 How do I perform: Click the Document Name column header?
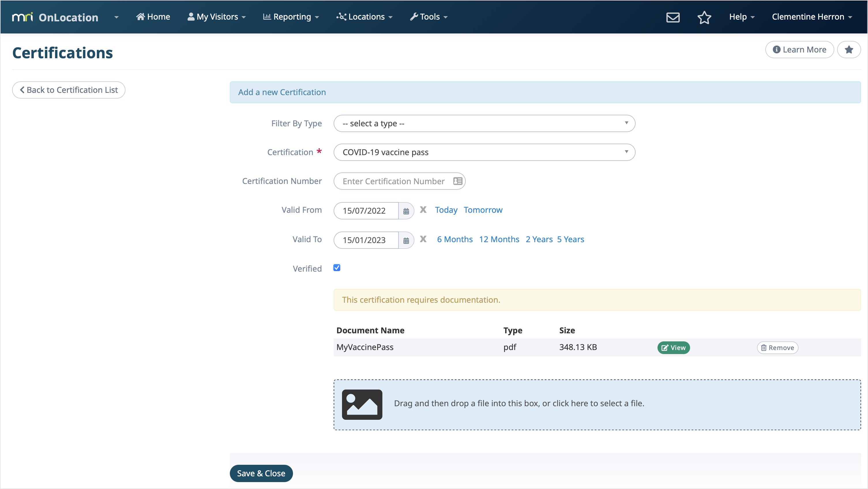370,330
